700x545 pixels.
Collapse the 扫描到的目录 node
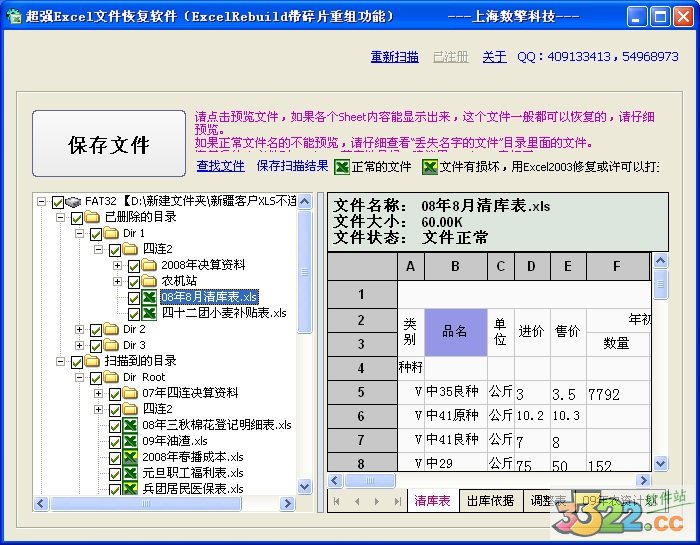(x=60, y=361)
